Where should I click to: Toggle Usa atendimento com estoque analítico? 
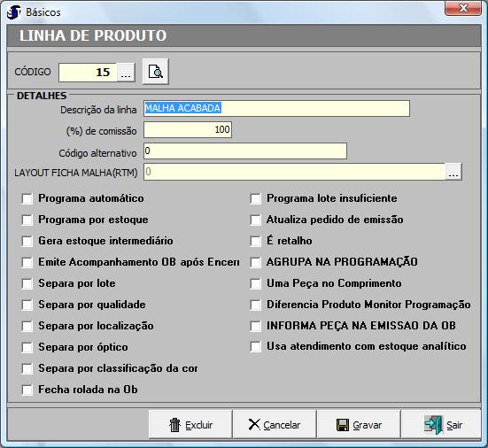coord(256,346)
